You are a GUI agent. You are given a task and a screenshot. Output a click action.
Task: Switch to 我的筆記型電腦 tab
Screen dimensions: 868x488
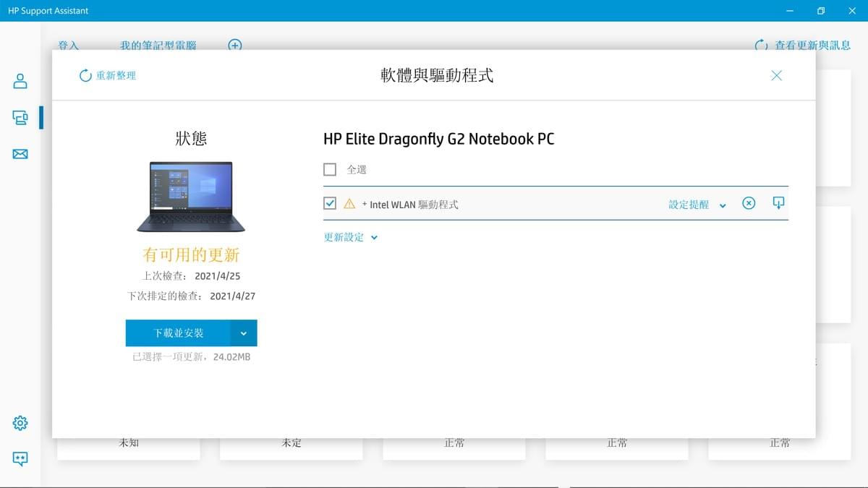158,45
